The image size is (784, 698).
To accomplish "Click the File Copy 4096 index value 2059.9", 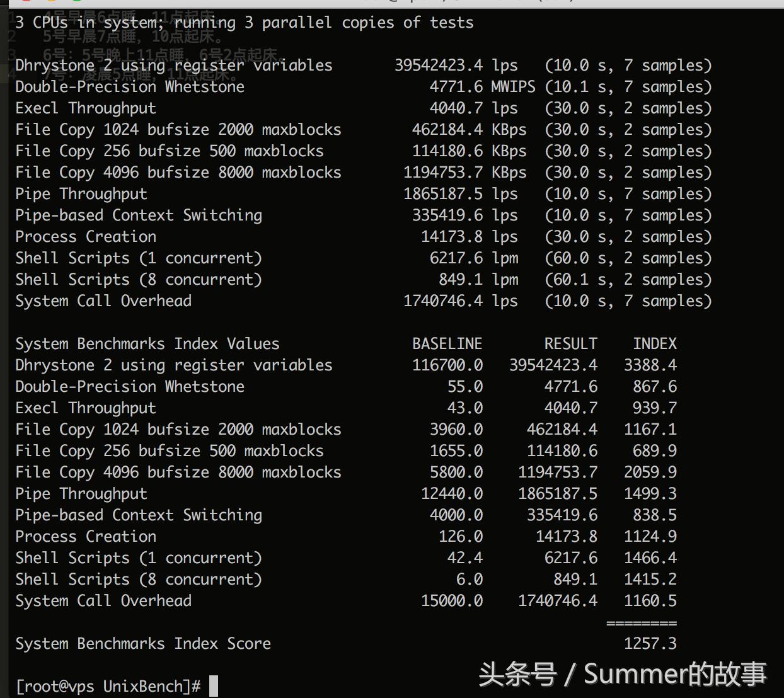I will 650,472.
